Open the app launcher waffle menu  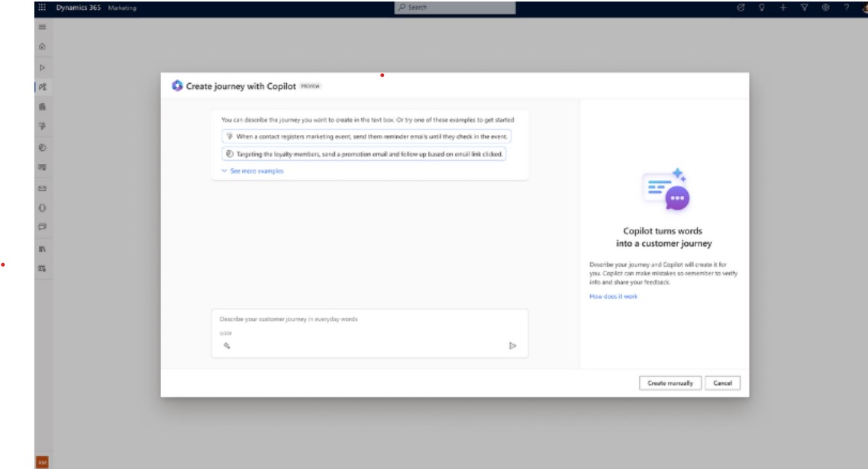[x=42, y=8]
